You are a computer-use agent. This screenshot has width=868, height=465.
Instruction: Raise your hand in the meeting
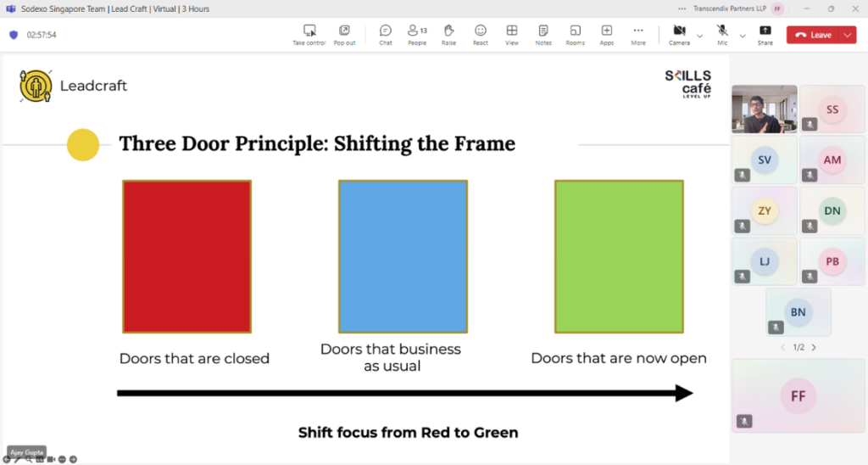pyautogui.click(x=448, y=34)
